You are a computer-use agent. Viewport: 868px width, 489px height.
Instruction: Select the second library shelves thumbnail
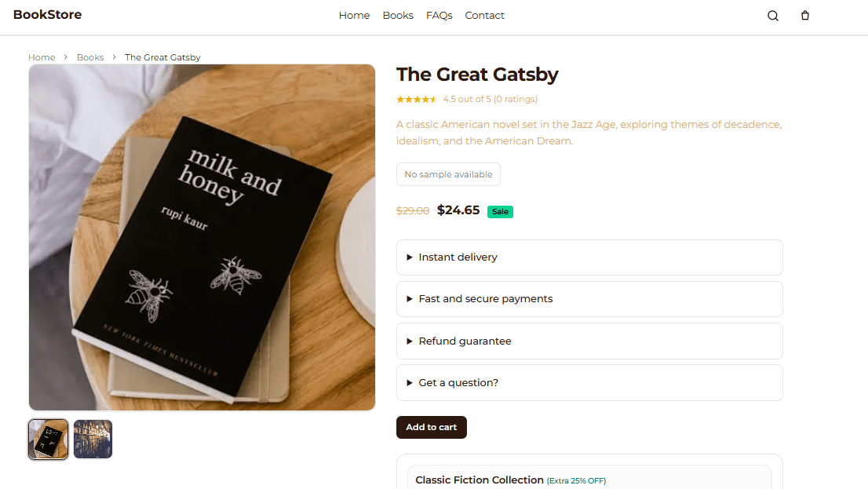point(93,440)
